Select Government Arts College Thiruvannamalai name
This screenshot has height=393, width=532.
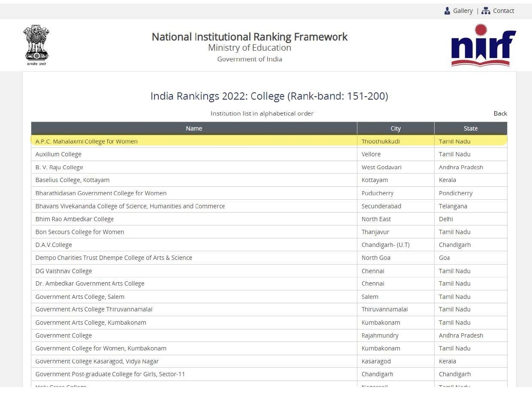[94, 309]
